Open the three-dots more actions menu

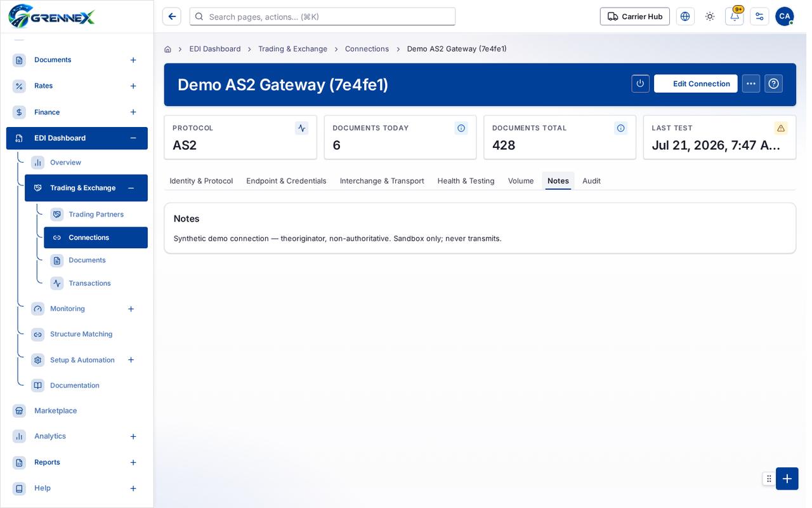click(751, 84)
